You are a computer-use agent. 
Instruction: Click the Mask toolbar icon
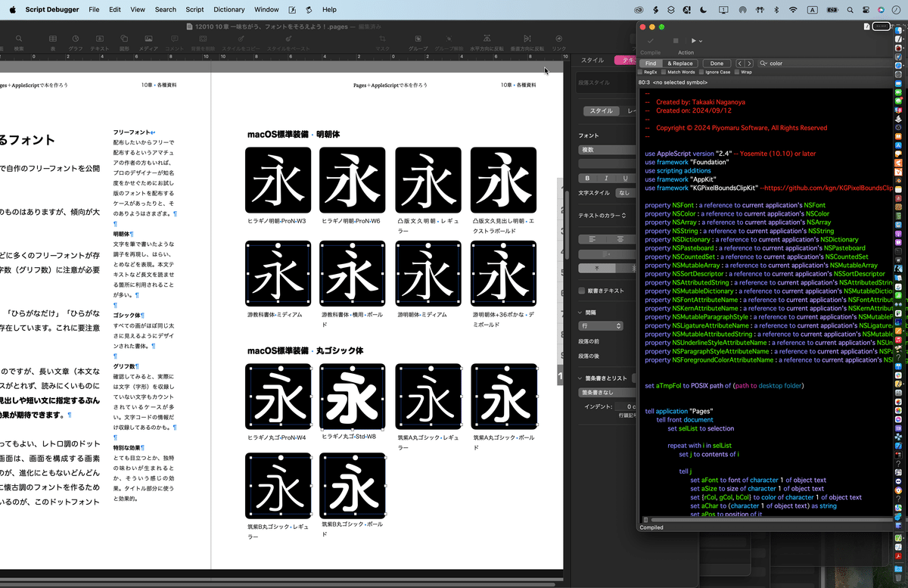[383, 38]
